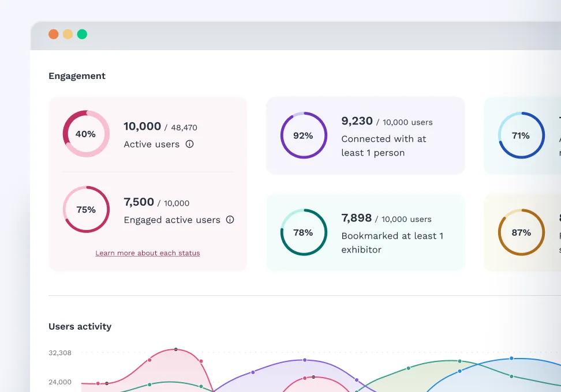
Task: Select the gold 87% progress ring
Action: point(521,232)
